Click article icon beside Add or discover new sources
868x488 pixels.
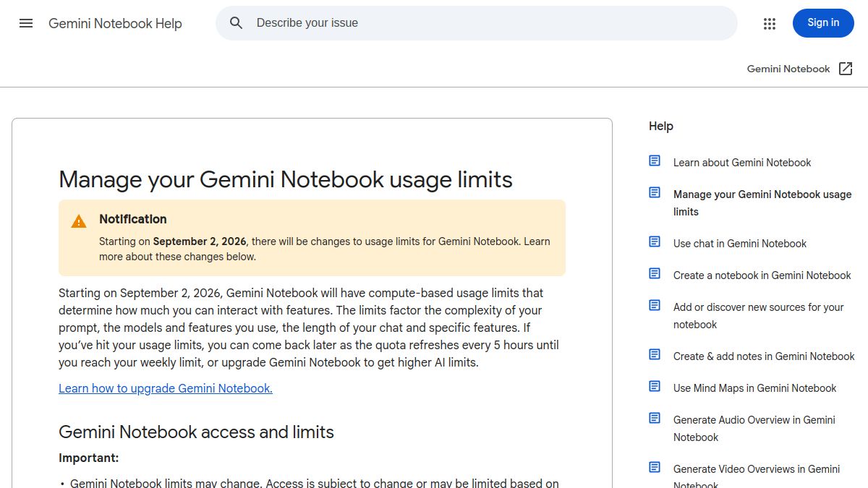(655, 306)
